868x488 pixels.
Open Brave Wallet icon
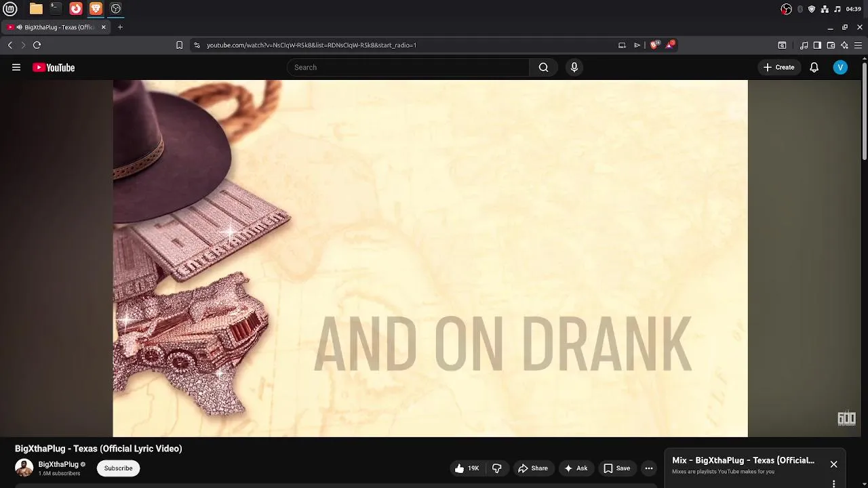click(831, 45)
